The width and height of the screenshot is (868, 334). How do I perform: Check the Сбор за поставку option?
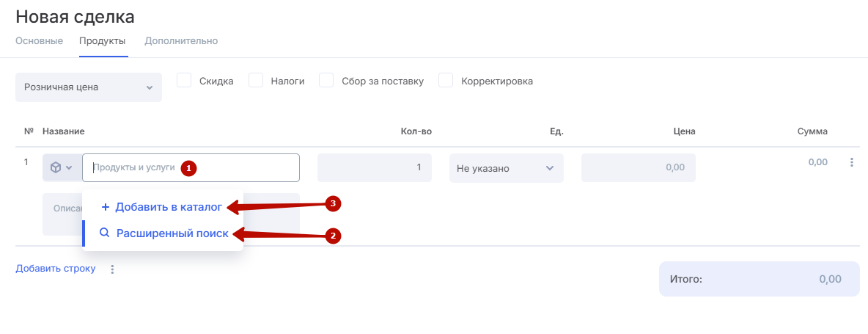pyautogui.click(x=327, y=81)
